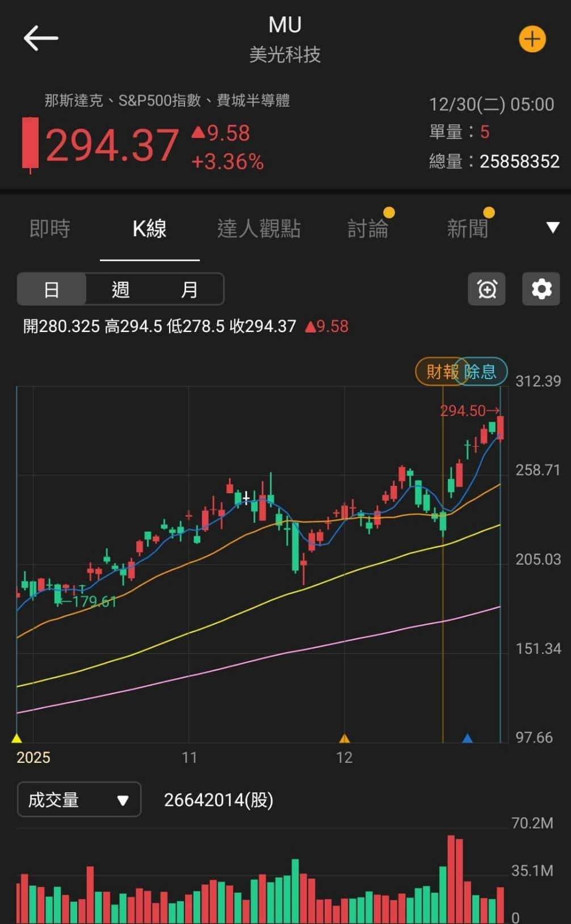The height and width of the screenshot is (924, 571).
Task: Tap the blue triangle dividend marker
Action: coord(467,738)
